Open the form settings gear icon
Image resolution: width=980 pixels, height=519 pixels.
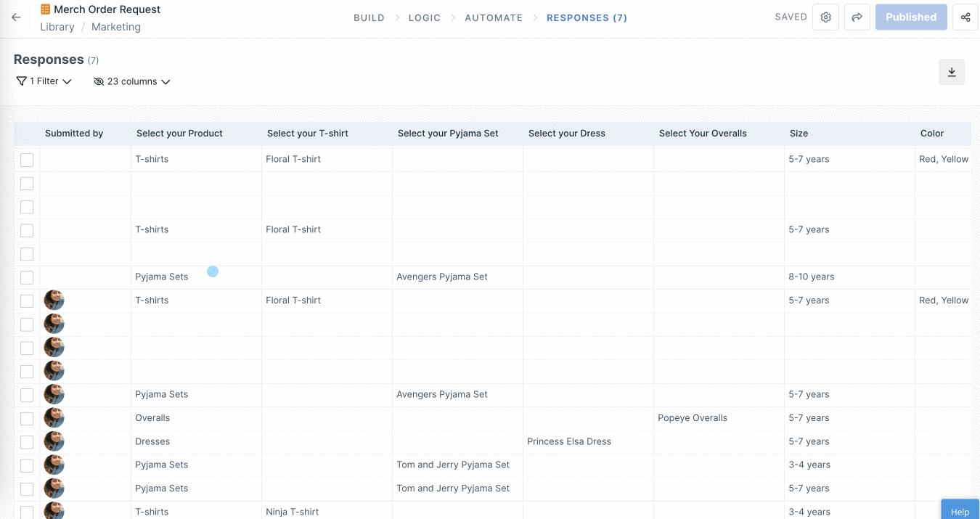(x=825, y=17)
